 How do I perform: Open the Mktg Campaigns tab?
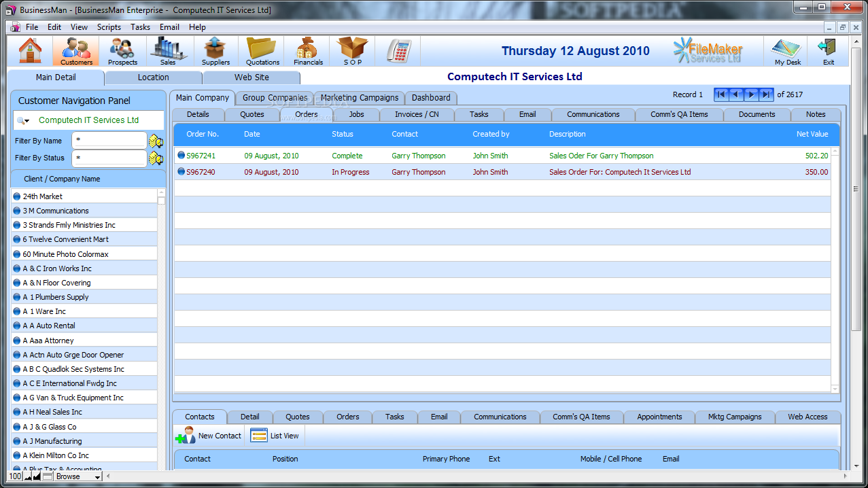(x=735, y=417)
